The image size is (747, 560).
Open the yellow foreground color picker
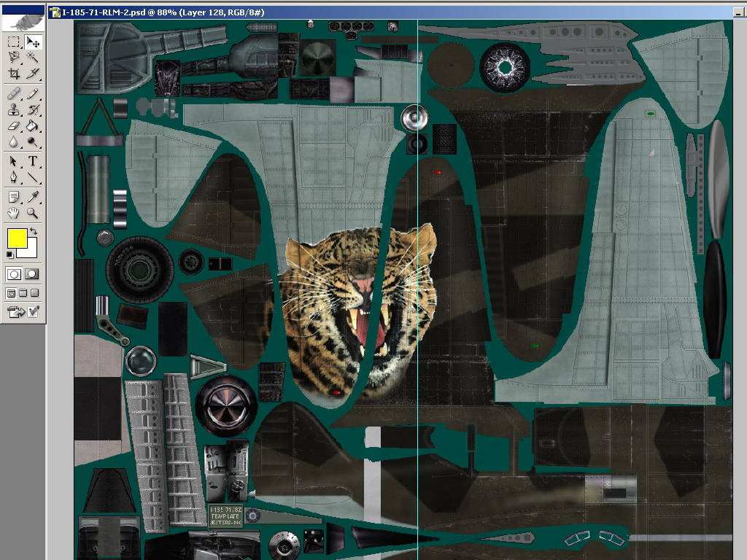(17, 238)
